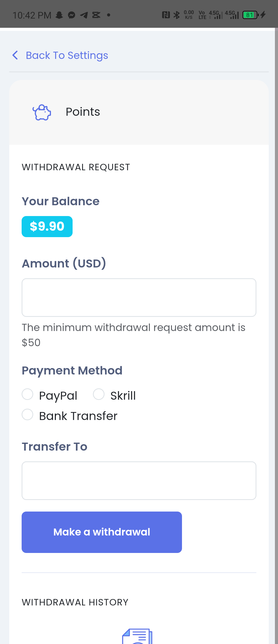The width and height of the screenshot is (278, 644).
Task: Click the Withdrawal History section heading
Action: pos(75,602)
